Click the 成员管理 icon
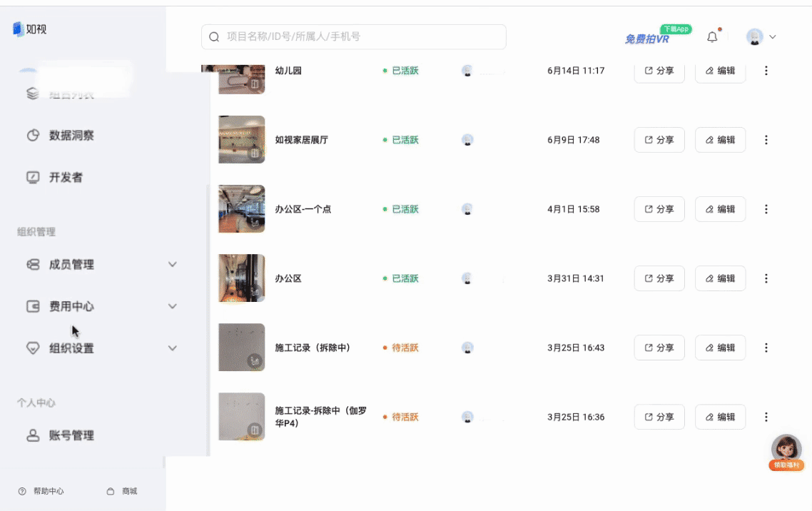812x511 pixels. [33, 265]
